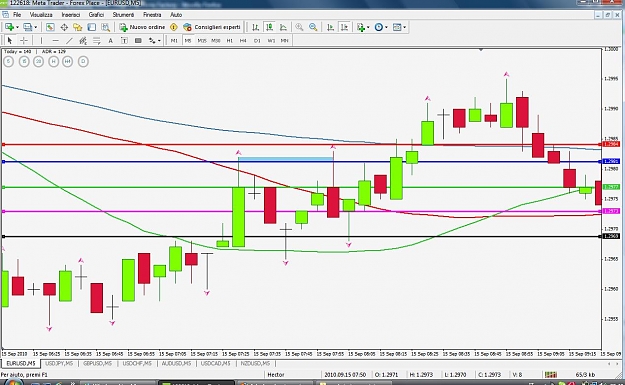Expand the new chart dropdown arrow

click(17, 27)
